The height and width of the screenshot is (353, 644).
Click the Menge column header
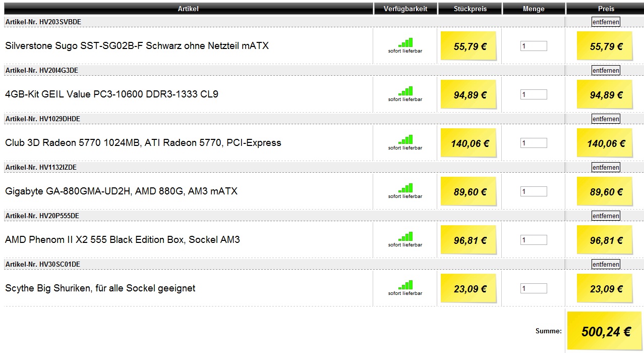pyautogui.click(x=534, y=9)
